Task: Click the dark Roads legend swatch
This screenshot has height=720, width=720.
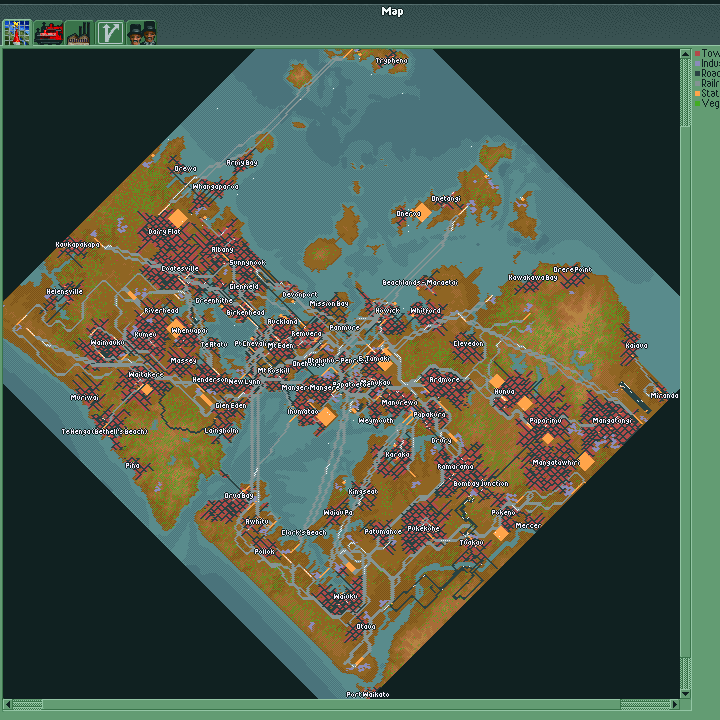Action: (698, 73)
